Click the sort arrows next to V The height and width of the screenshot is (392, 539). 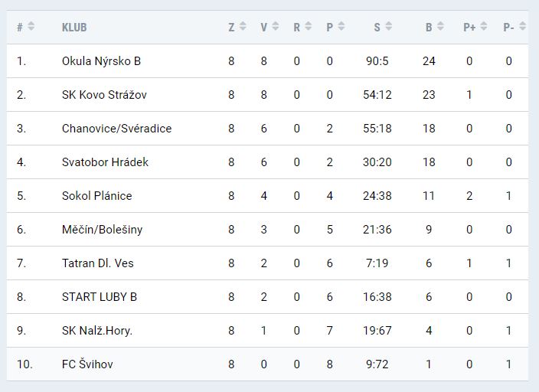tap(275, 27)
